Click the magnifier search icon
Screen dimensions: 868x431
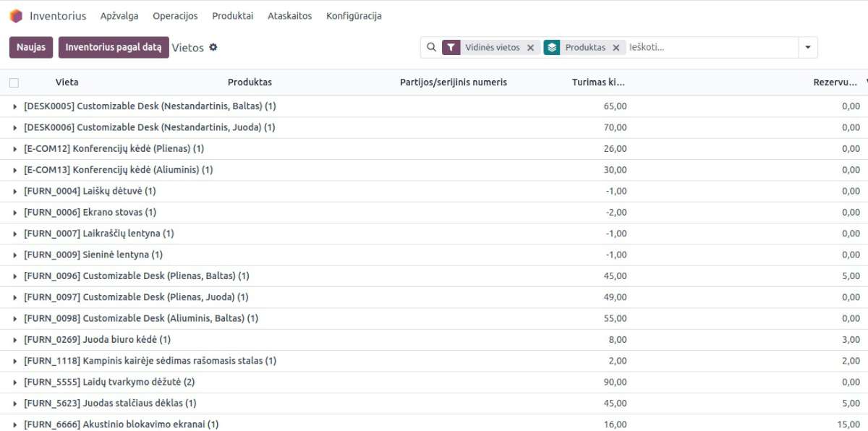click(x=432, y=48)
